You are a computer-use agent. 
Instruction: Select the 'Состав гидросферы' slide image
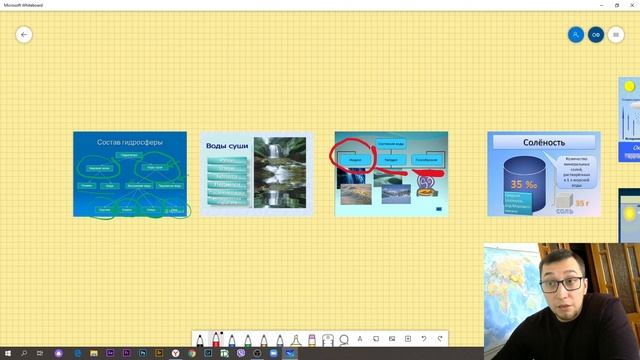point(130,174)
